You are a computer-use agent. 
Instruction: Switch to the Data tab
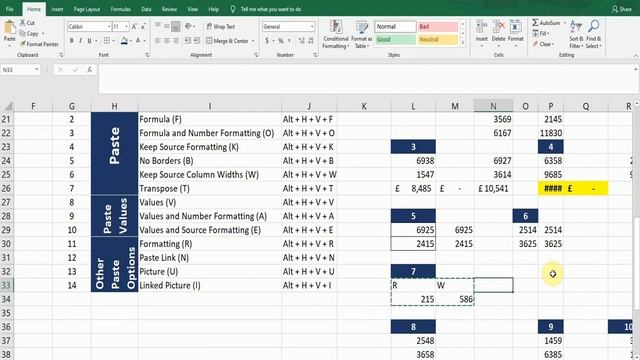pyautogui.click(x=146, y=9)
